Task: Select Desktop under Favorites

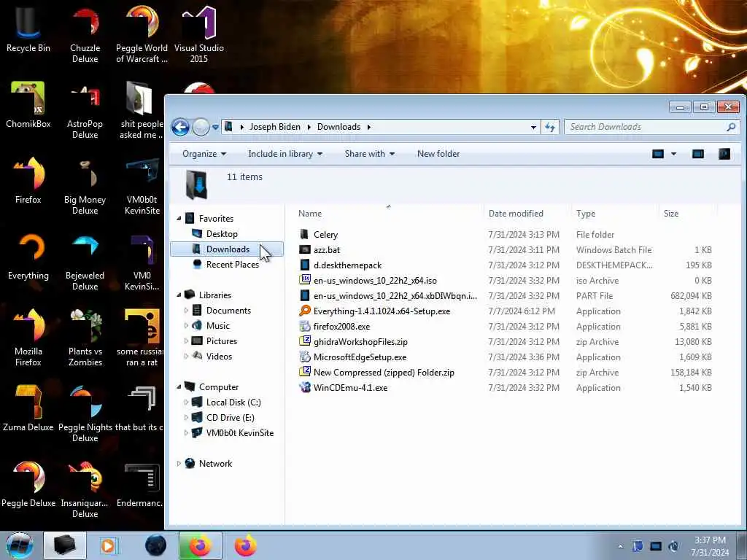Action: pos(222,234)
